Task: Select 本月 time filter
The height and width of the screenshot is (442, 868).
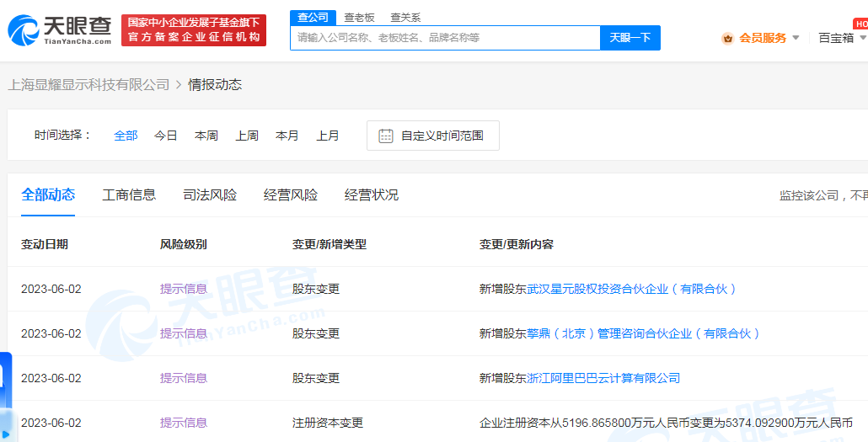Action: pyautogui.click(x=287, y=136)
